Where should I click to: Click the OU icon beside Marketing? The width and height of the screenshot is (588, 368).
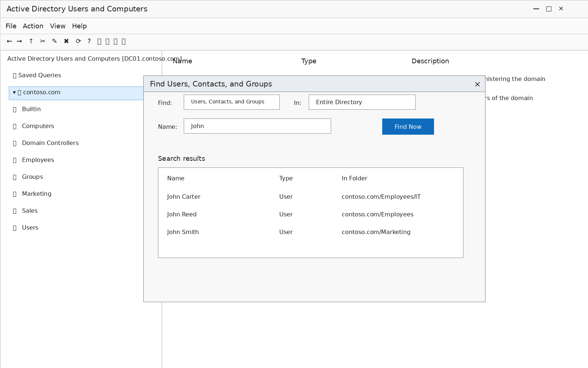pyautogui.click(x=15, y=194)
